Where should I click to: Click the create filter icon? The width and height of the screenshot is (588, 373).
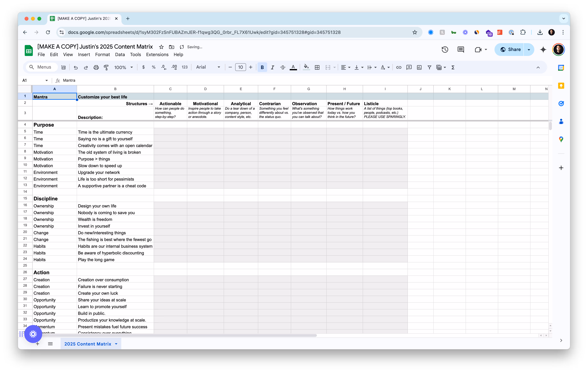[x=429, y=67]
